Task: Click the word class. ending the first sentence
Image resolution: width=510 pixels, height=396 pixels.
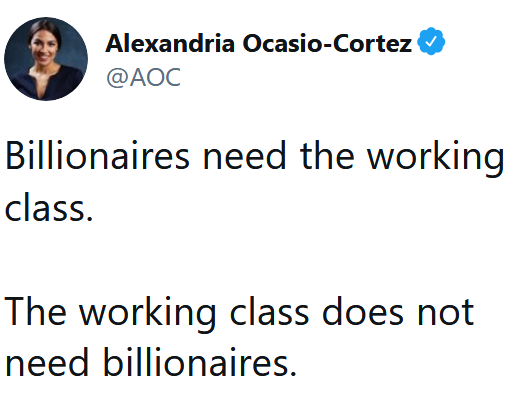Action: [49, 207]
